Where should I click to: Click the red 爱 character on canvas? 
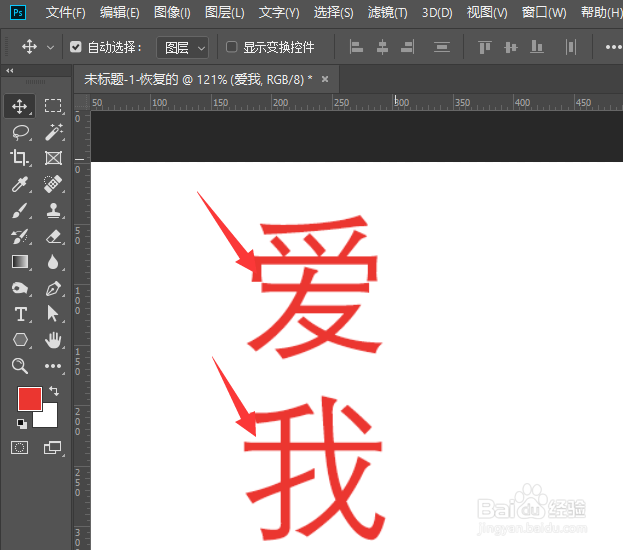point(314,286)
